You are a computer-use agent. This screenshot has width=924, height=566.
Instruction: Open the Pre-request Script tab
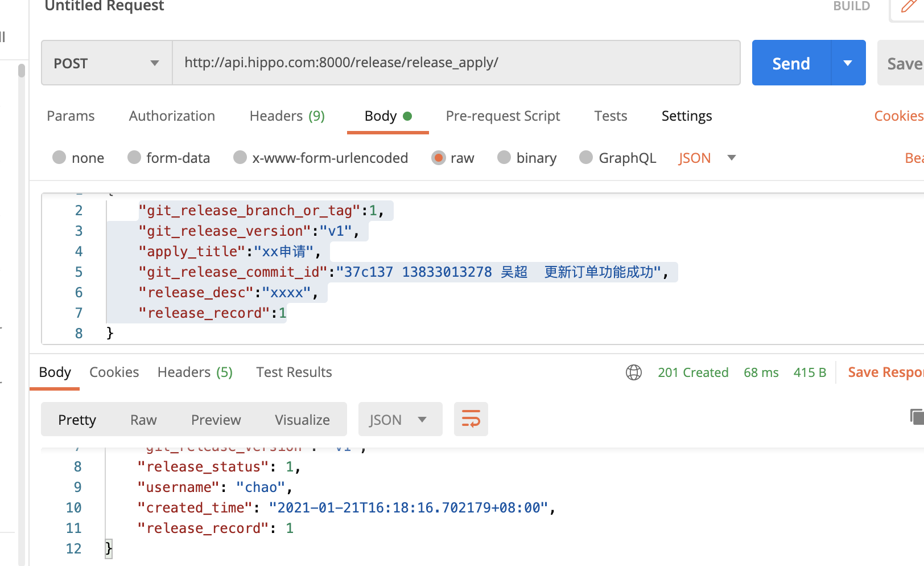pos(503,116)
